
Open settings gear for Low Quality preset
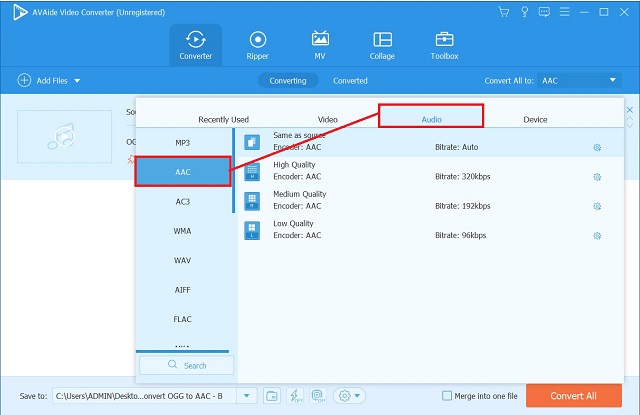coord(597,235)
